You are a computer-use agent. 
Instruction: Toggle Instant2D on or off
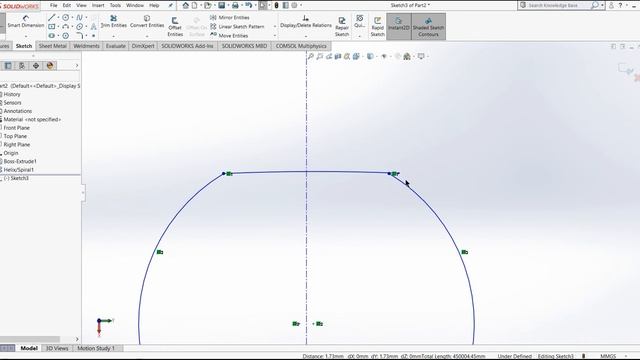click(399, 27)
